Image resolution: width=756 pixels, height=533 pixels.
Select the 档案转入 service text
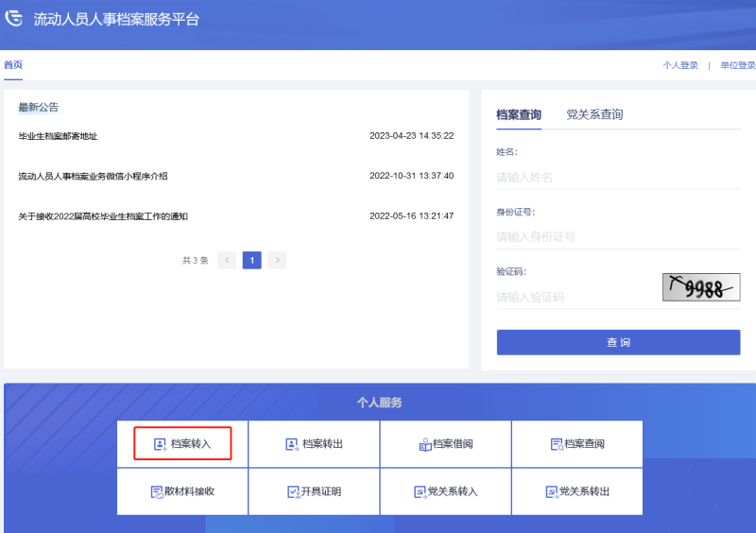tap(191, 444)
